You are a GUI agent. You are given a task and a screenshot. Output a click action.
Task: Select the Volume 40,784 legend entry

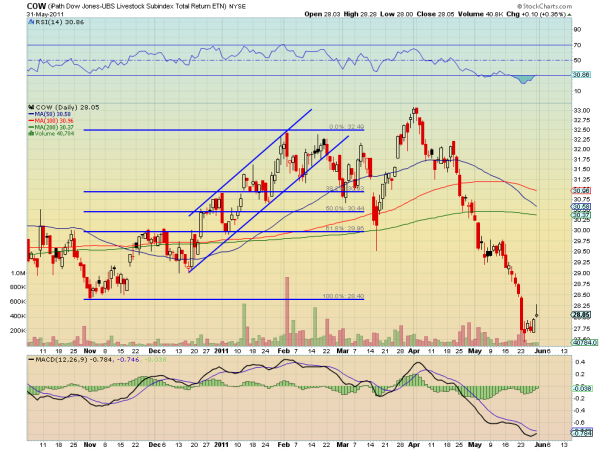54,134
